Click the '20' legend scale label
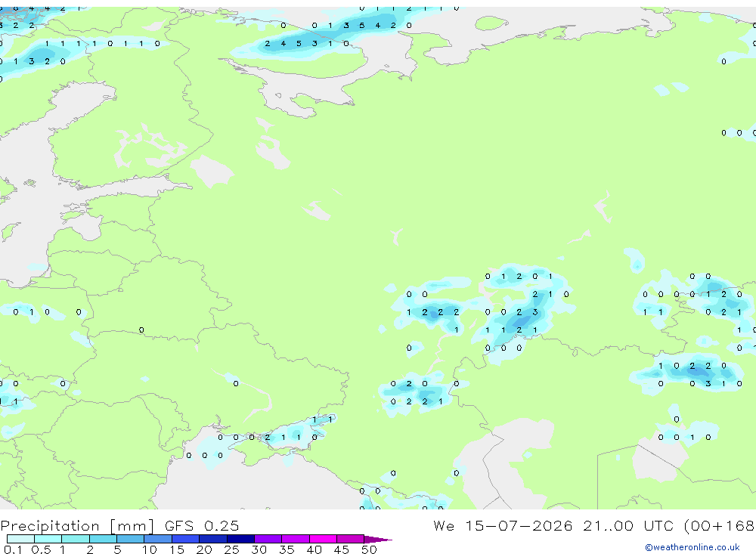This screenshot has height=554, width=756. [x=204, y=549]
